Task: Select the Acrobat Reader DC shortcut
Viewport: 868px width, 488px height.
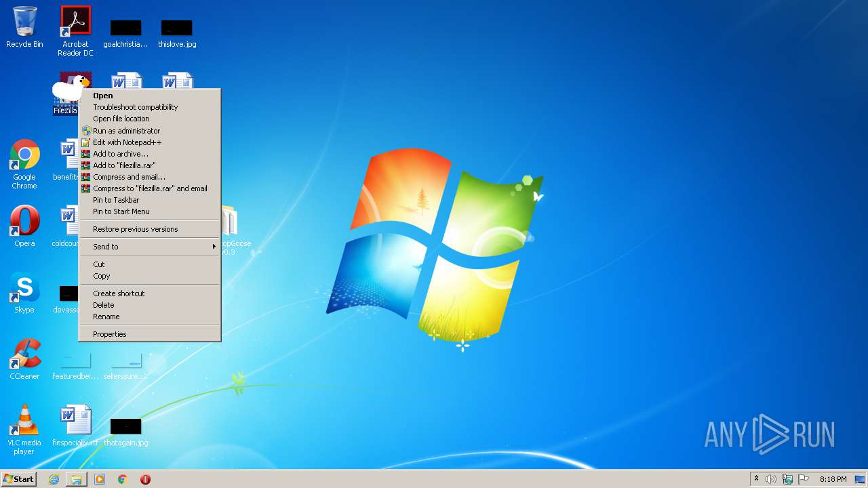Action: pyautogui.click(x=75, y=30)
